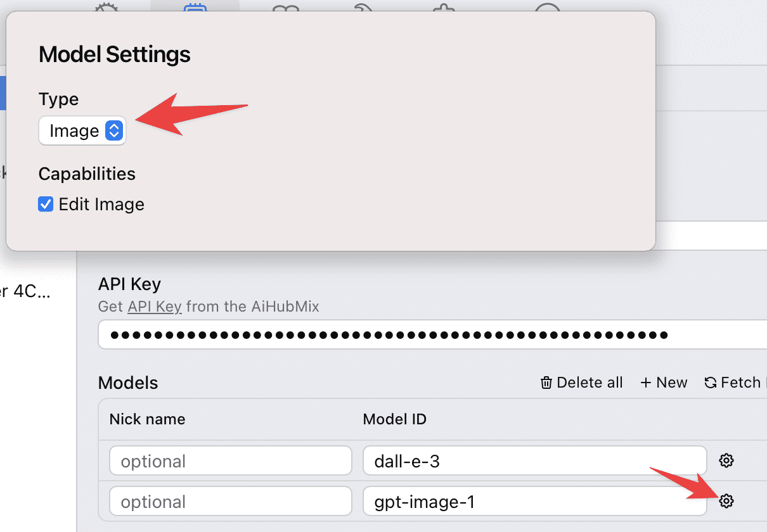Image resolution: width=767 pixels, height=532 pixels.
Task: Follow the API Key link to AiHubMix
Action: [155, 307]
